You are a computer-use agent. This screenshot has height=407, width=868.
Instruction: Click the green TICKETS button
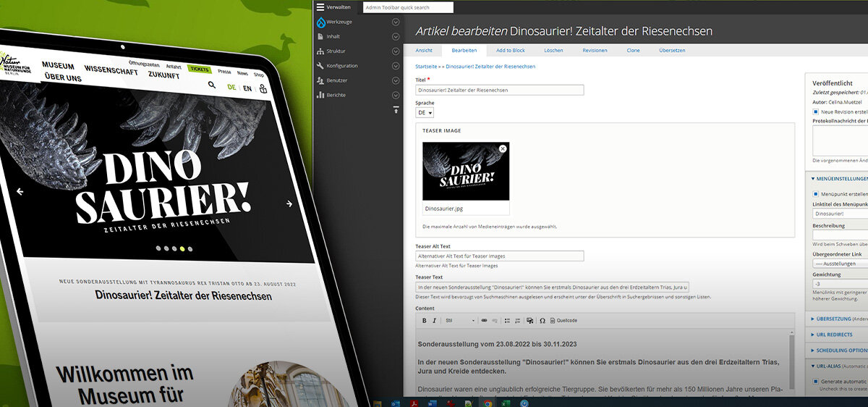pyautogui.click(x=199, y=70)
